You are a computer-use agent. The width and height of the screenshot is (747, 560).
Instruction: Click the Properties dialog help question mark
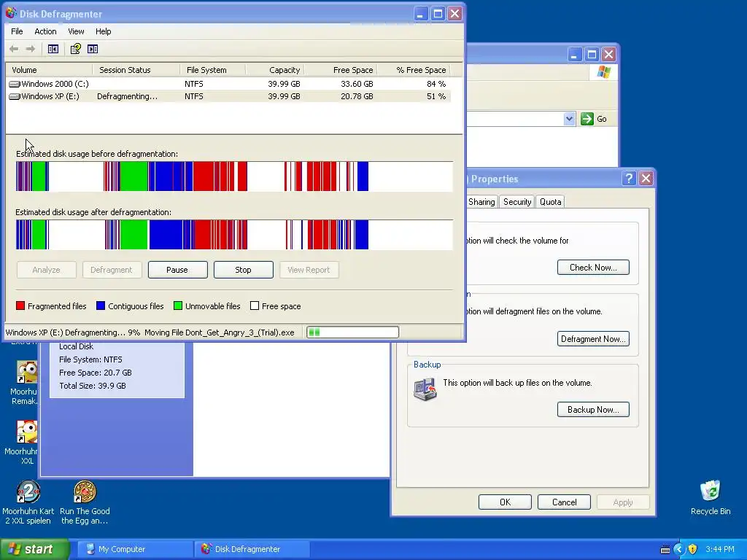pyautogui.click(x=629, y=179)
